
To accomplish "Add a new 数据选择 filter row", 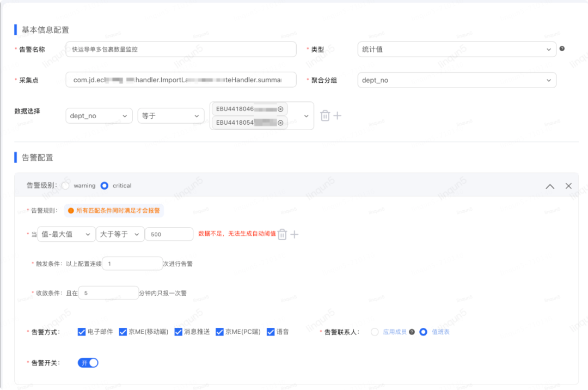I will 337,115.
